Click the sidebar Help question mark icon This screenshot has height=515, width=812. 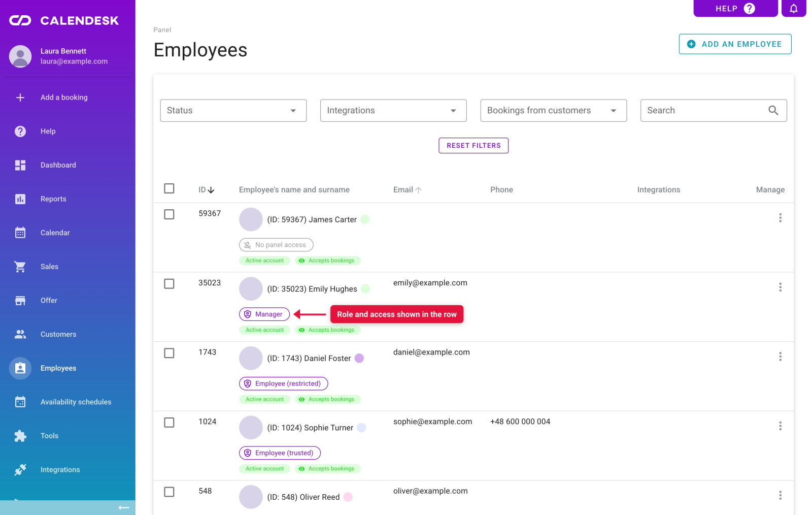(20, 132)
